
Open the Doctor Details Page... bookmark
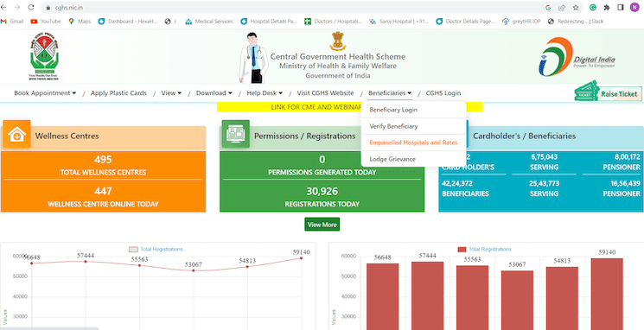coord(465,22)
